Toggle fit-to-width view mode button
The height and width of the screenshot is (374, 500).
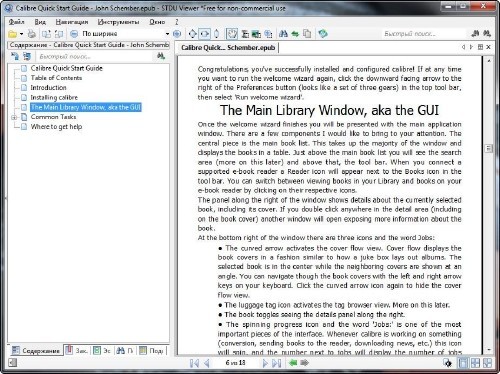click(x=204, y=34)
